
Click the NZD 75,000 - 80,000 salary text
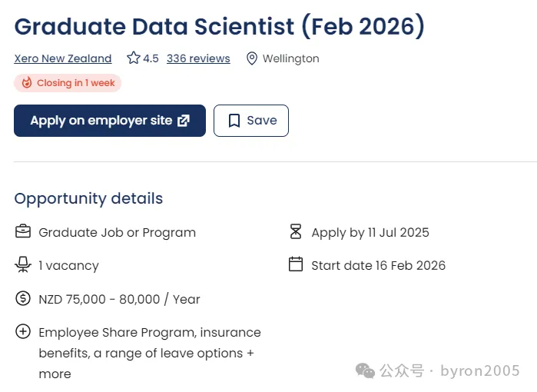(x=119, y=299)
